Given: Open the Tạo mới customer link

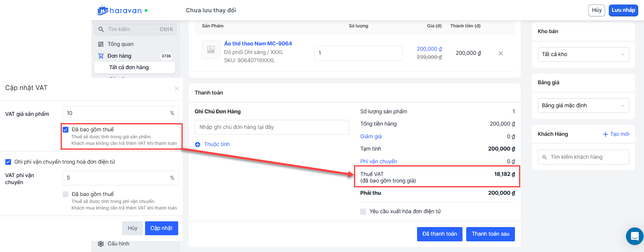Looking at the screenshot, I should [616, 134].
